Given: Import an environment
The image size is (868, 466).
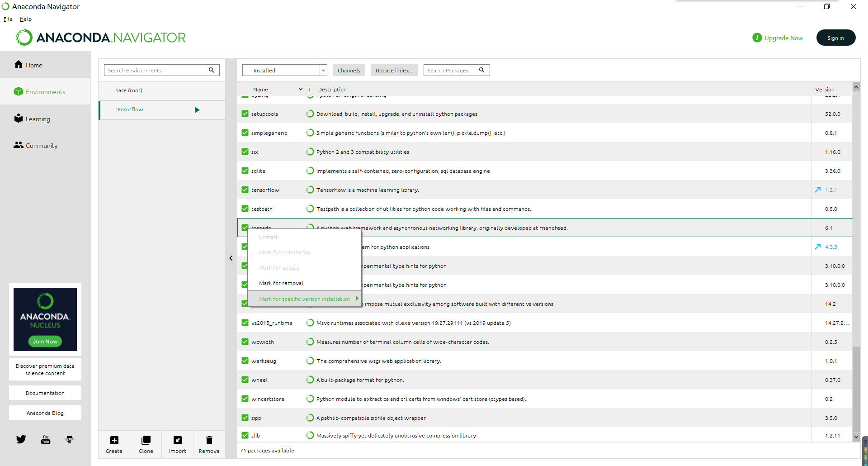Looking at the screenshot, I should (178, 444).
